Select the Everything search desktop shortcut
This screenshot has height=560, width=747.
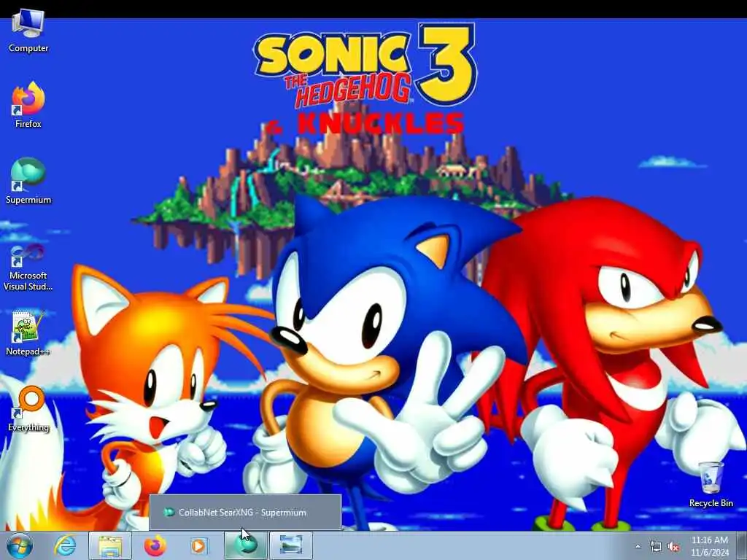click(28, 408)
